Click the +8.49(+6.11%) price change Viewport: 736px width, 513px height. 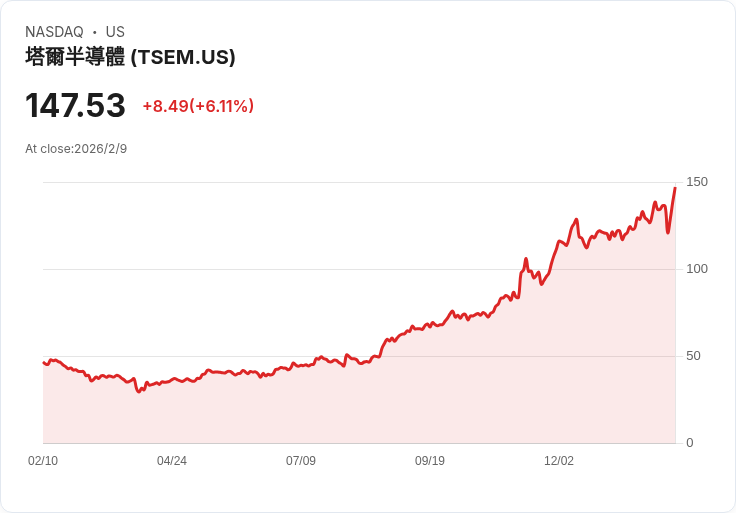click(198, 106)
